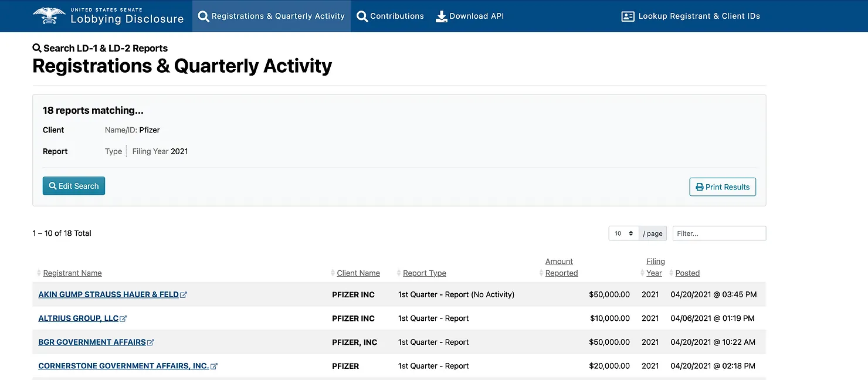Sort by the Amount Reported column

561,267
